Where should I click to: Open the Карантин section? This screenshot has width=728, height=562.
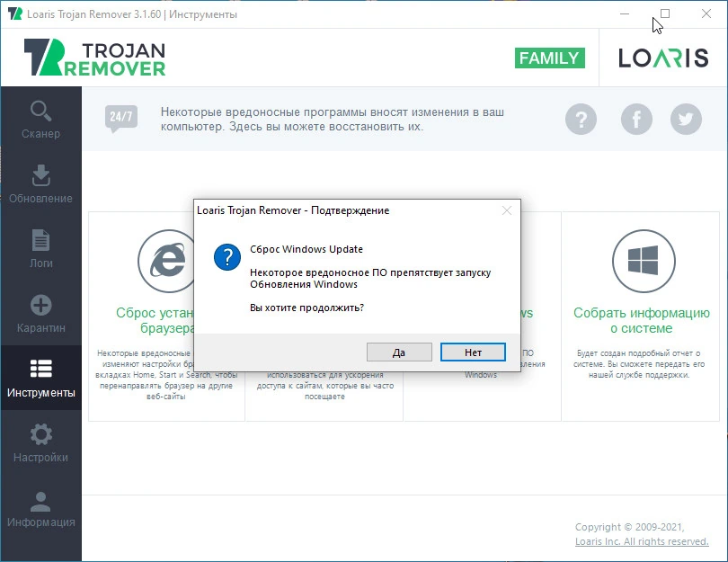40,314
